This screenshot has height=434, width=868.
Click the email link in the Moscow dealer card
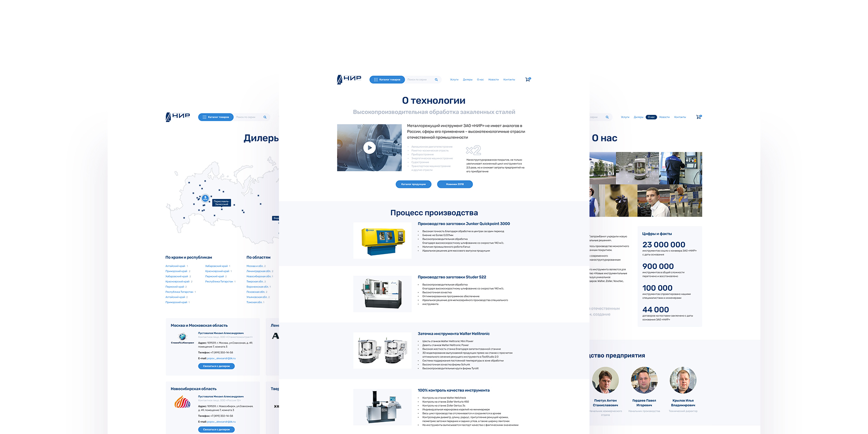click(x=221, y=359)
